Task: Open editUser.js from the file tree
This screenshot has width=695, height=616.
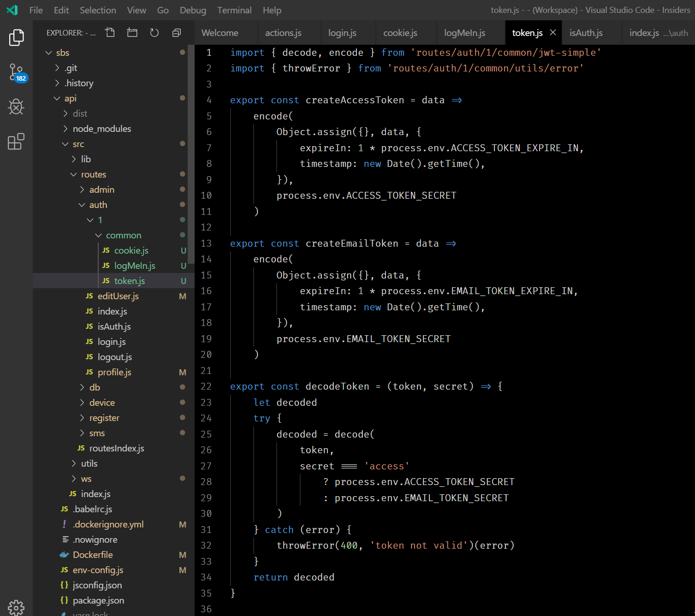Action: (x=118, y=296)
